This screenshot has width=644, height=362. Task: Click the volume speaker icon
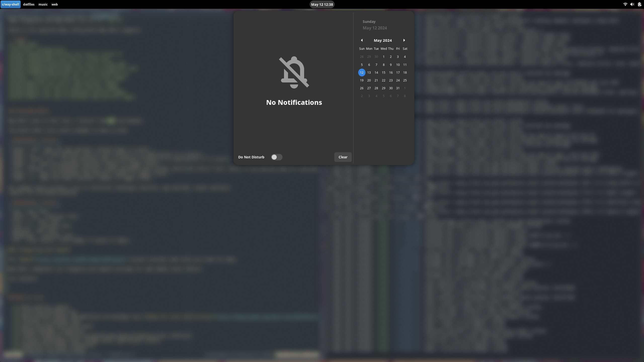pyautogui.click(x=632, y=4)
